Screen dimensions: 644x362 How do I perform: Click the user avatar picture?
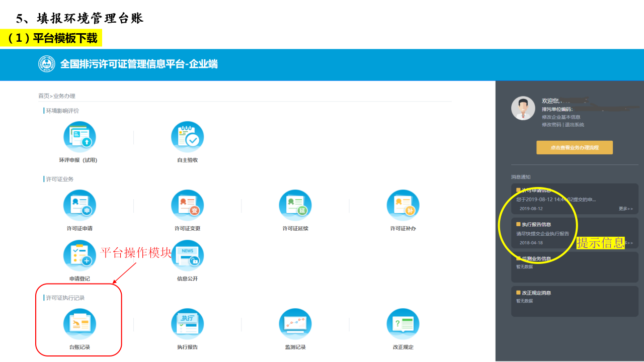[523, 108]
